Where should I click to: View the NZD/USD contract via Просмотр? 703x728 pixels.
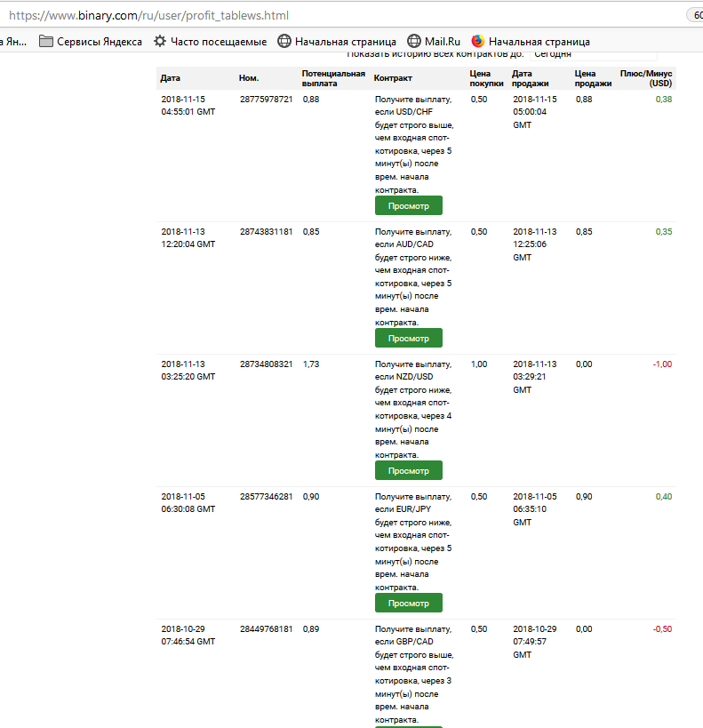pyautogui.click(x=408, y=471)
